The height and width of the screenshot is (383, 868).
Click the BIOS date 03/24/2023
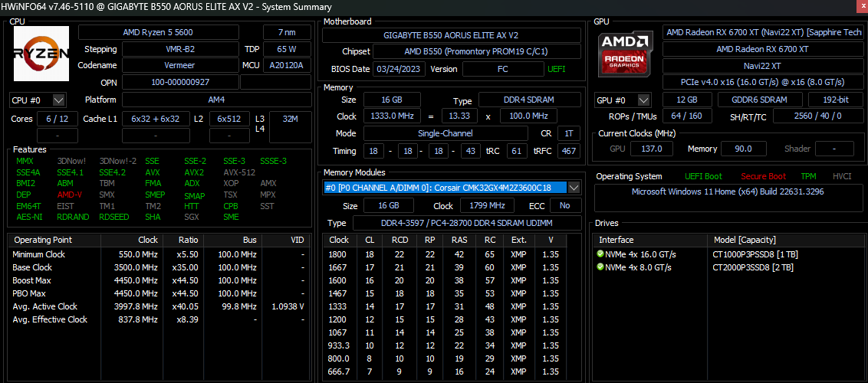(x=399, y=69)
